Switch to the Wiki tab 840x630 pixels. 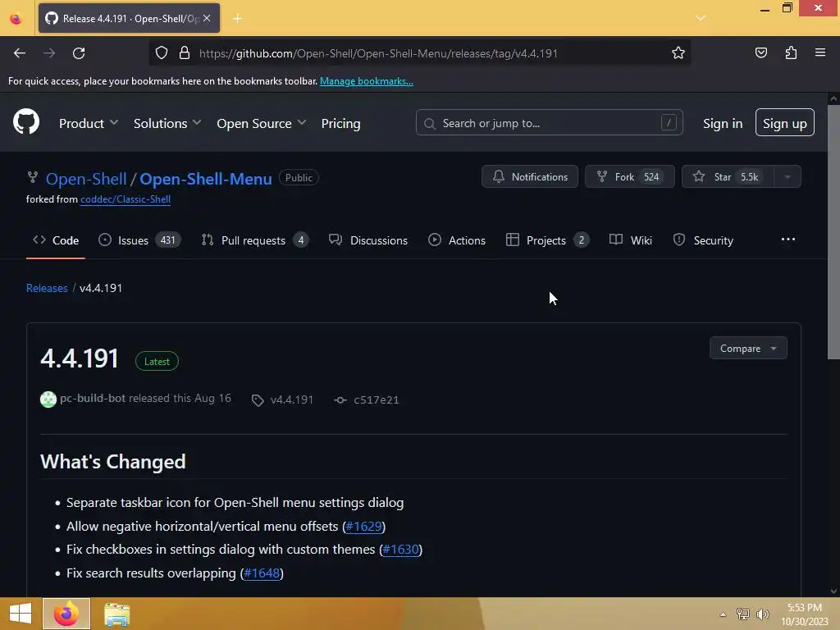pos(631,240)
